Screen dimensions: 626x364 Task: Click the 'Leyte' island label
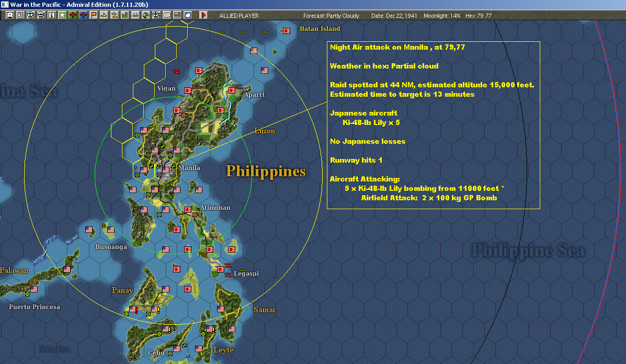pos(224,350)
